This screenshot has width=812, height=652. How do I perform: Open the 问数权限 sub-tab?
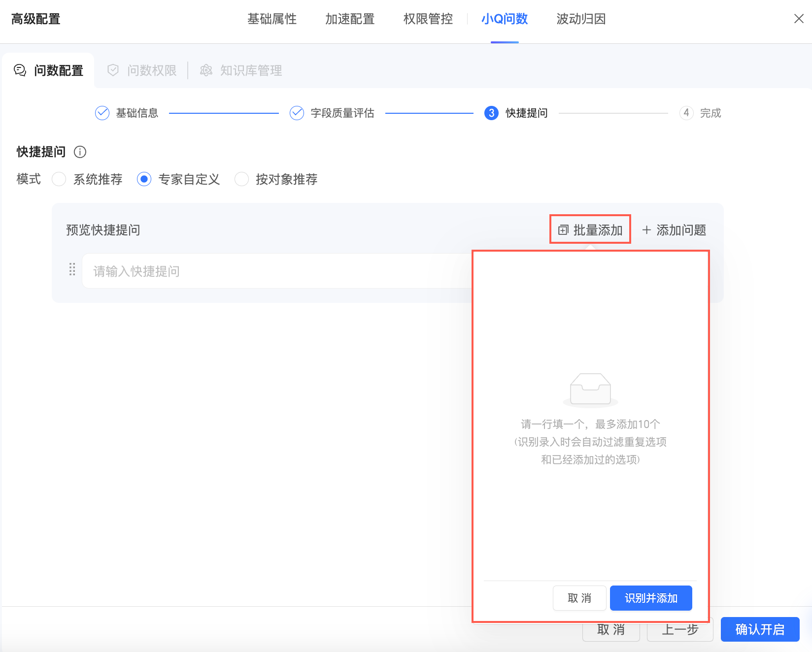pos(142,70)
